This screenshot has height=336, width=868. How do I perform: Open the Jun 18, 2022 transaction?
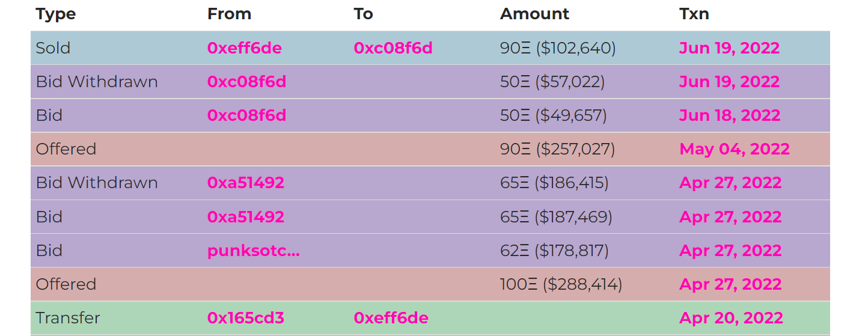click(x=729, y=115)
